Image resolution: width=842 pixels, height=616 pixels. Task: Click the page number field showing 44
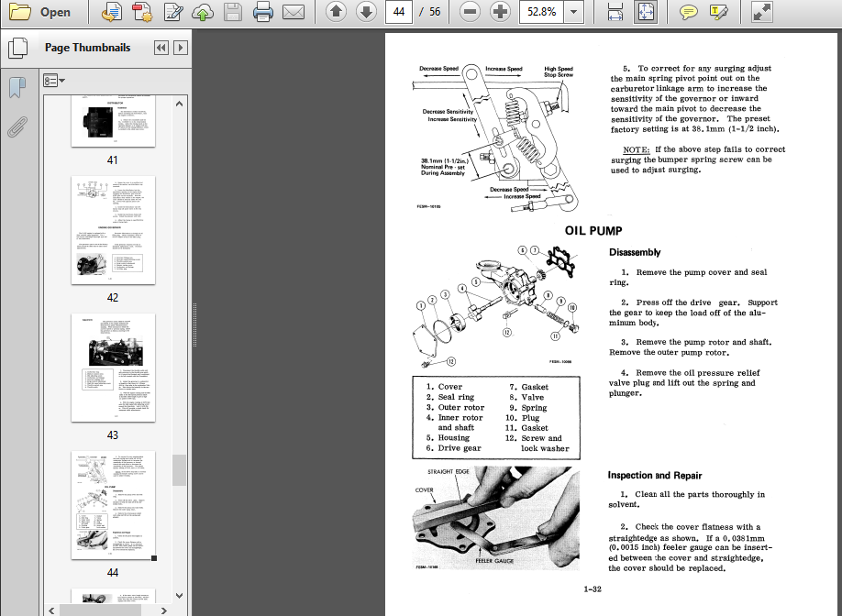[398, 12]
